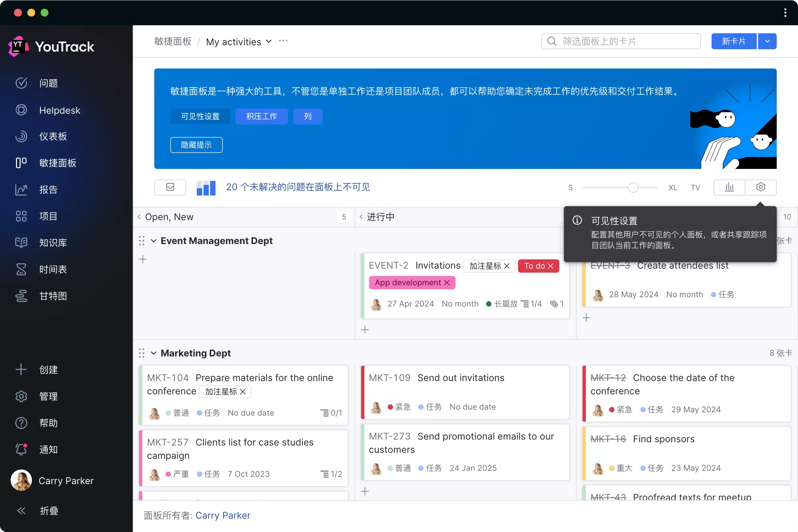Open the 通知 notifications bell icon
Viewport: 798px width, 532px height.
tap(21, 449)
